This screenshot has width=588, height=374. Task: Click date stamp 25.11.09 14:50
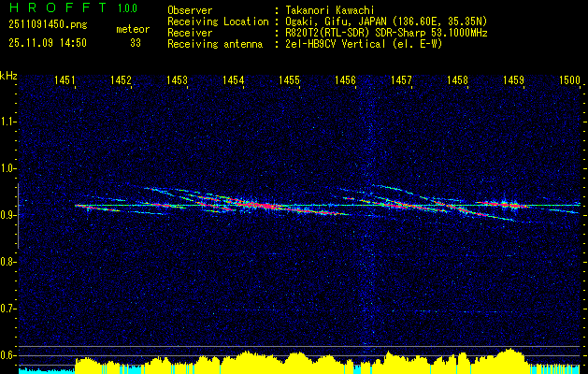point(48,43)
